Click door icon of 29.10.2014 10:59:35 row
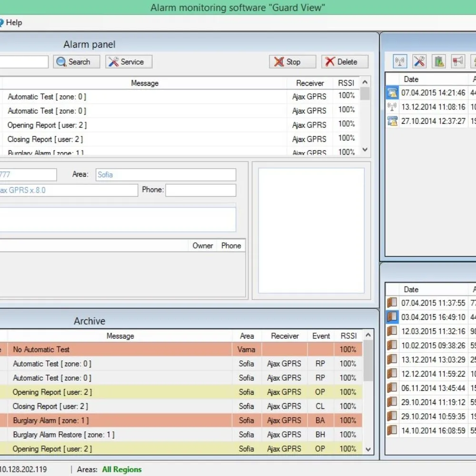 coord(392,416)
